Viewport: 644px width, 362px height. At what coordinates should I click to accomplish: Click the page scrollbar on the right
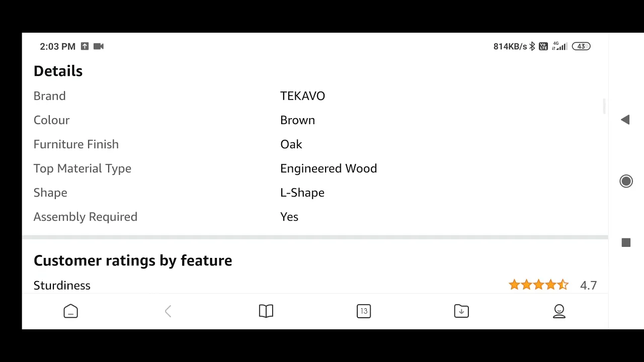click(604, 107)
